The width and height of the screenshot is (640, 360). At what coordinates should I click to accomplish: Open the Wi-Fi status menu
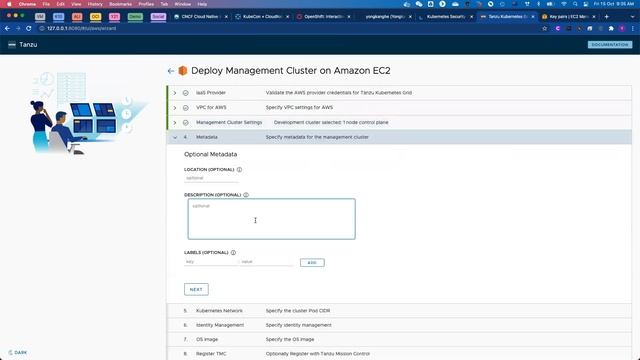[564, 4]
